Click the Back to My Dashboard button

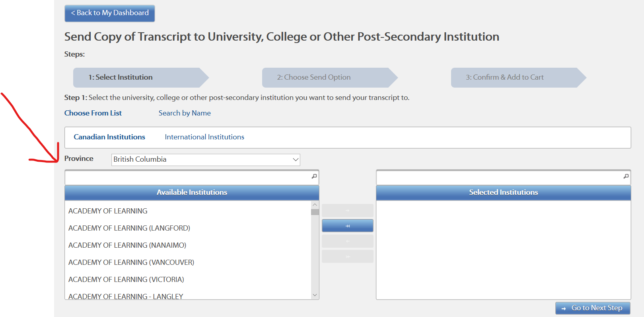point(110,13)
